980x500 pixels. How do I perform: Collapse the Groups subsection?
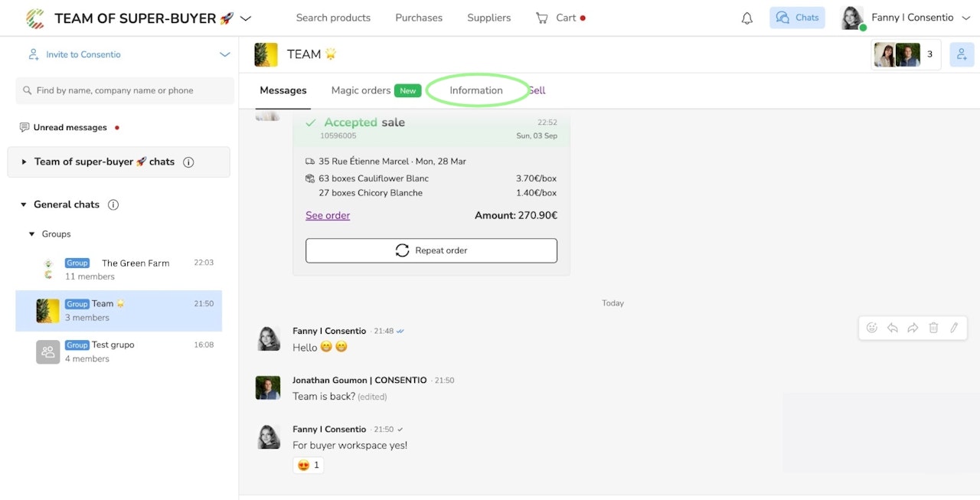[x=32, y=234]
